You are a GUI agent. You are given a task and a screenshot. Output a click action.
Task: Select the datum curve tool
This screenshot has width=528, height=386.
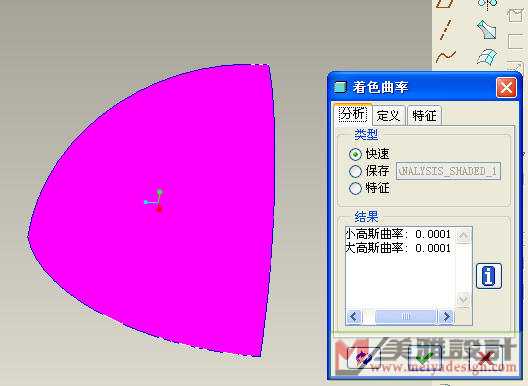coord(446,56)
